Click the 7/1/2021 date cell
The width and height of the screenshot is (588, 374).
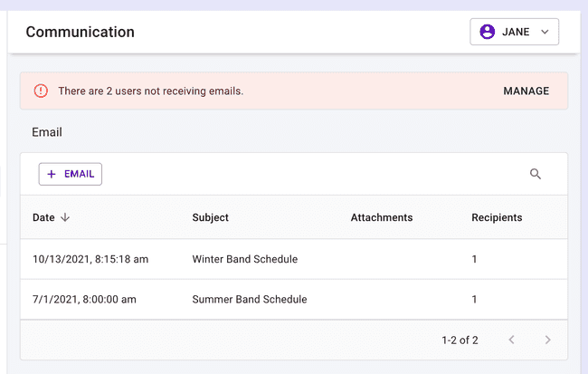pyautogui.click(x=83, y=299)
